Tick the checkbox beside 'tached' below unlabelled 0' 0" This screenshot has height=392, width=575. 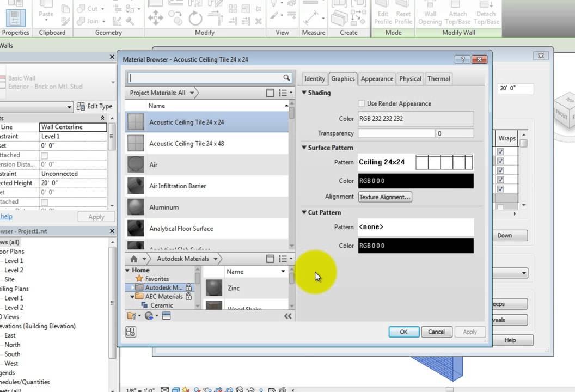point(44,202)
